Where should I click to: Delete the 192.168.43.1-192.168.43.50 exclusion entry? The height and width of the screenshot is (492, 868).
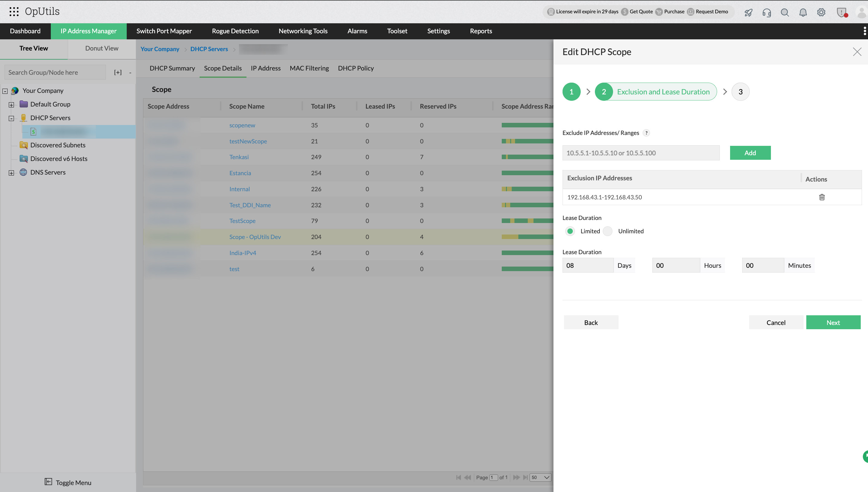[x=821, y=197]
